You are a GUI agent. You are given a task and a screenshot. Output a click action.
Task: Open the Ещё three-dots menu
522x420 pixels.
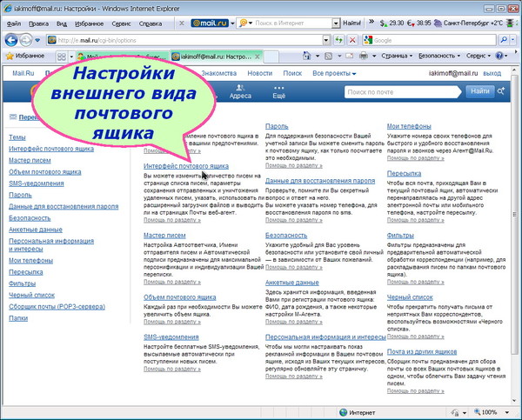coord(279,92)
